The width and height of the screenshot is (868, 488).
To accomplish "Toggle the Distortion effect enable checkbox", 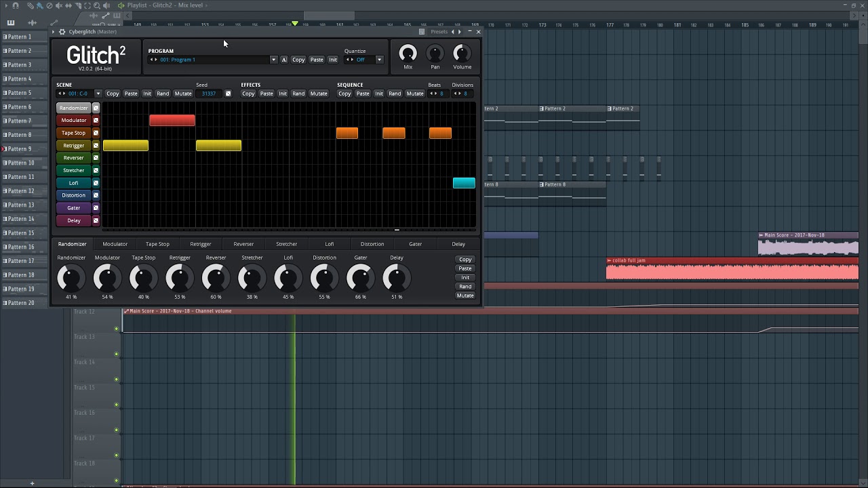I will click(96, 195).
